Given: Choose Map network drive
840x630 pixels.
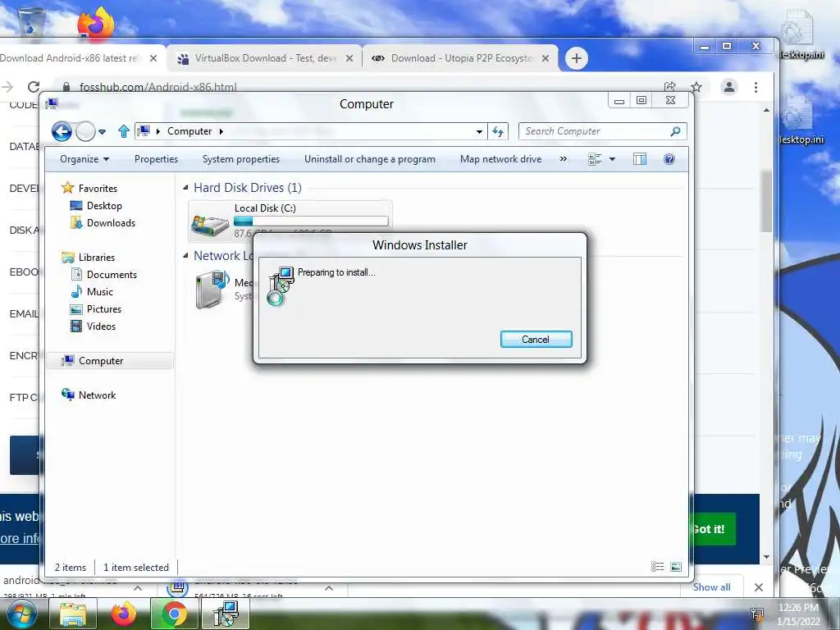Looking at the screenshot, I should [501, 159].
